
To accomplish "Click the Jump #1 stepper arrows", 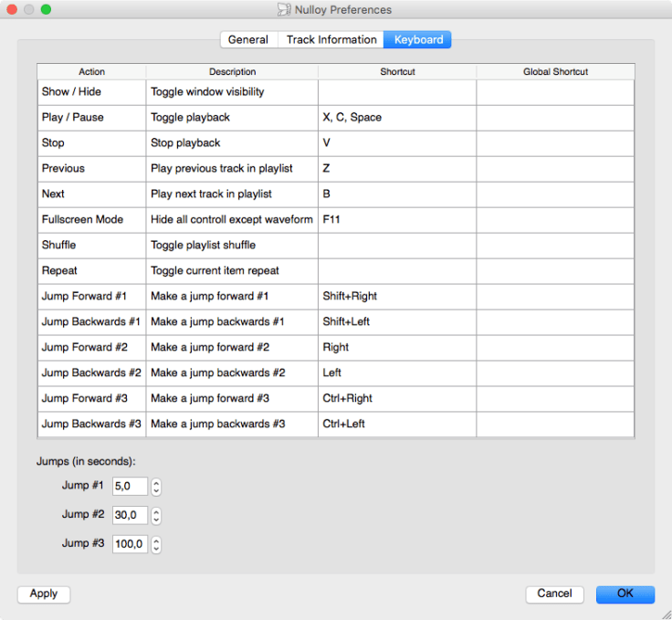I will 156,487.
